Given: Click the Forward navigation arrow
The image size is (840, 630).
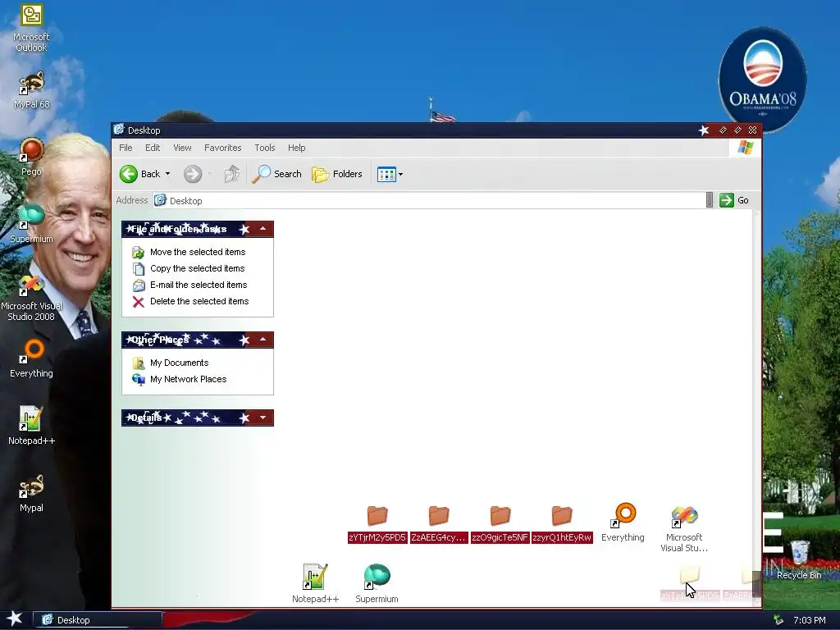Looking at the screenshot, I should pos(193,174).
